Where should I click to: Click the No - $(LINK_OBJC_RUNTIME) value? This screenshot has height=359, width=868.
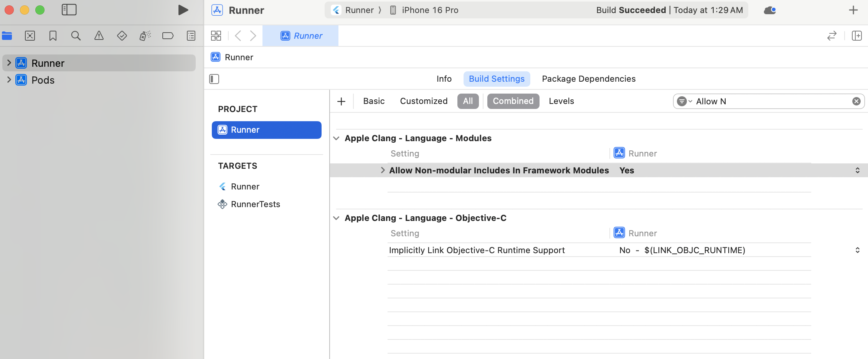[682, 250]
